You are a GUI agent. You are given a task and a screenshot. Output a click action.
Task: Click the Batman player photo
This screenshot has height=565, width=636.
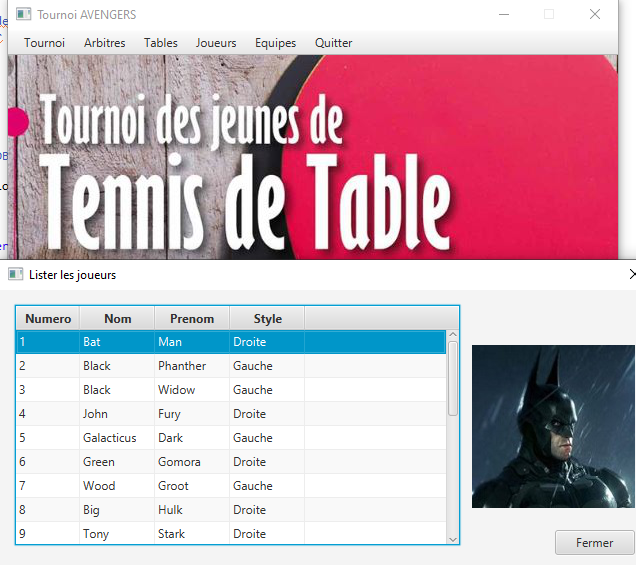point(553,426)
